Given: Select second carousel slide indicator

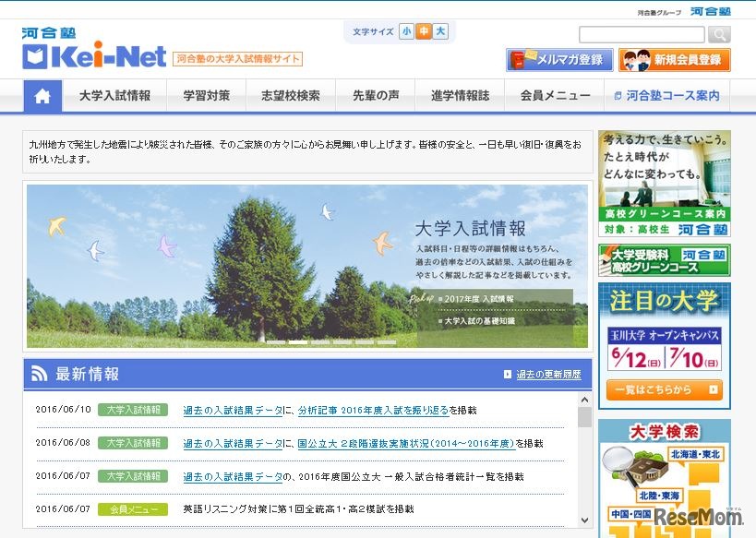Looking at the screenshot, I should (x=298, y=342).
